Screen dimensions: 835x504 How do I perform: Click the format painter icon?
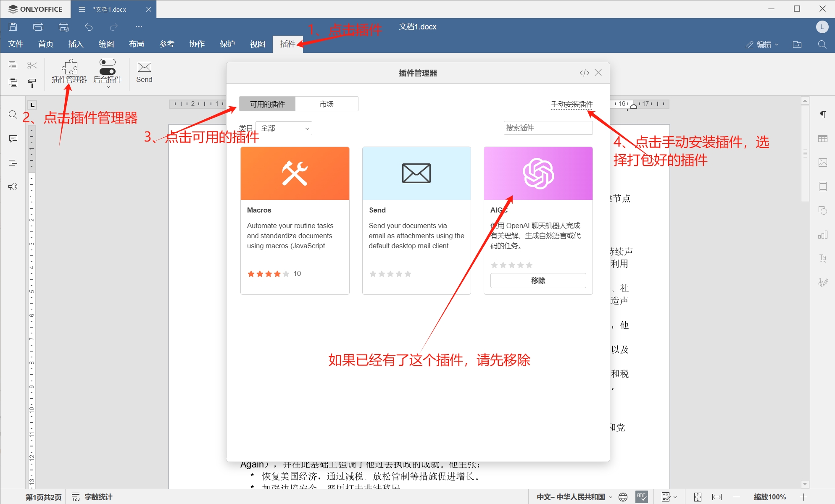[32, 83]
